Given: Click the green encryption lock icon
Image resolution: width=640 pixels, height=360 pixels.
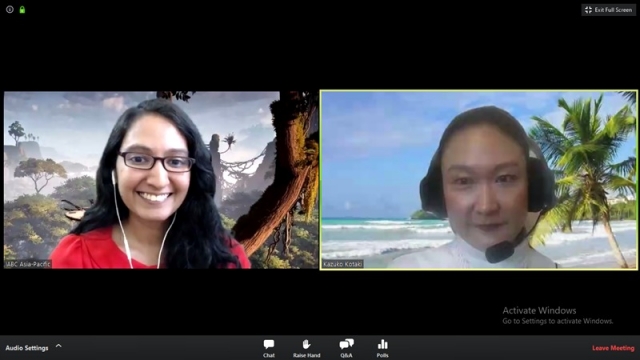Looking at the screenshot, I should pos(22,9).
